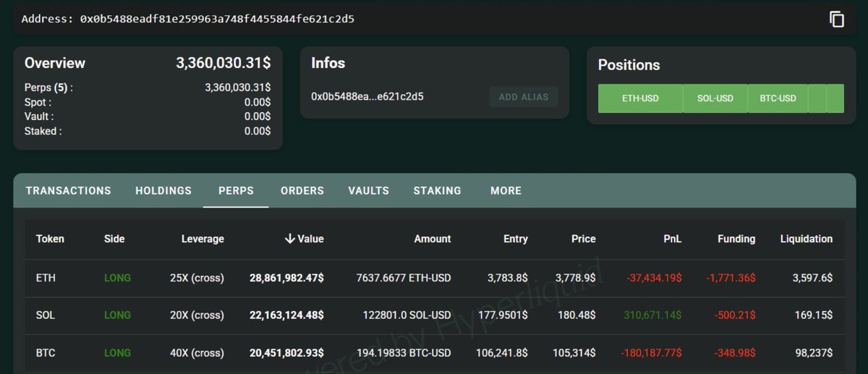Click the BTC token cell

tap(45, 352)
